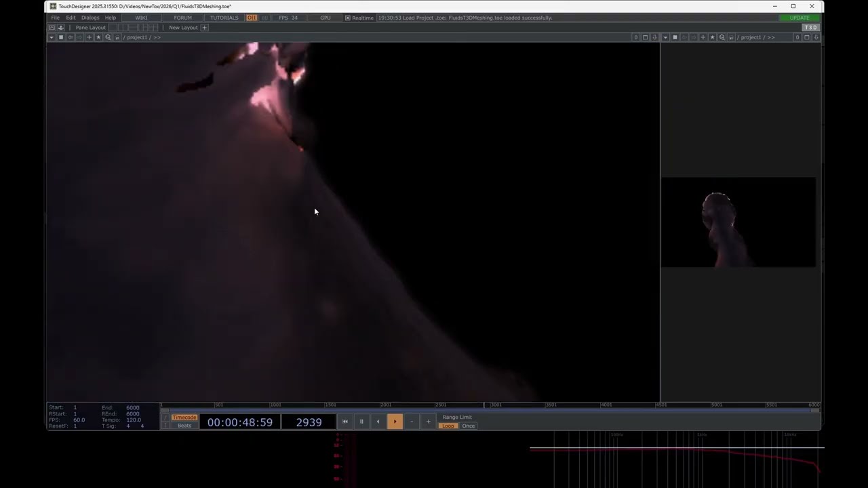This screenshot has height=488, width=868.
Task: Click the frame number field 2939
Action: coord(309,422)
